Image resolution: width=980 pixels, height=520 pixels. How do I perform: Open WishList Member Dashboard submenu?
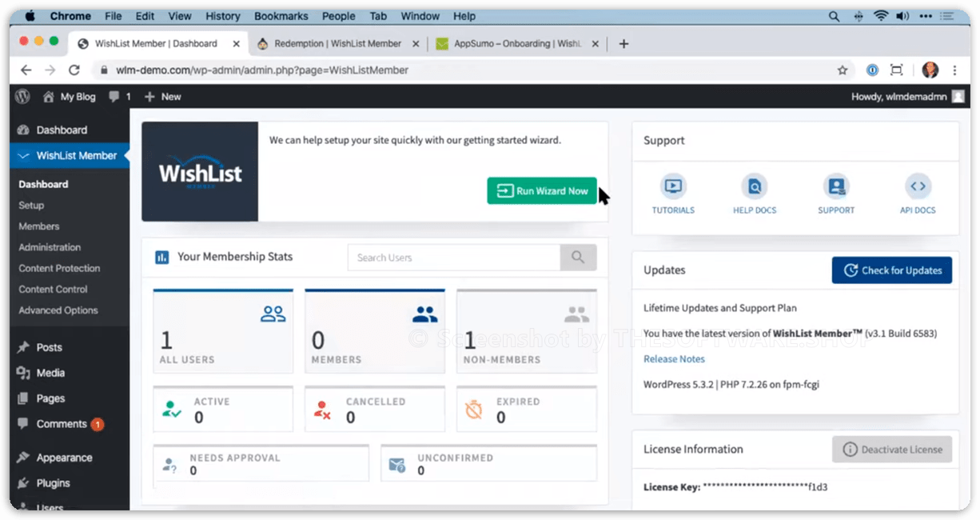pos(43,184)
